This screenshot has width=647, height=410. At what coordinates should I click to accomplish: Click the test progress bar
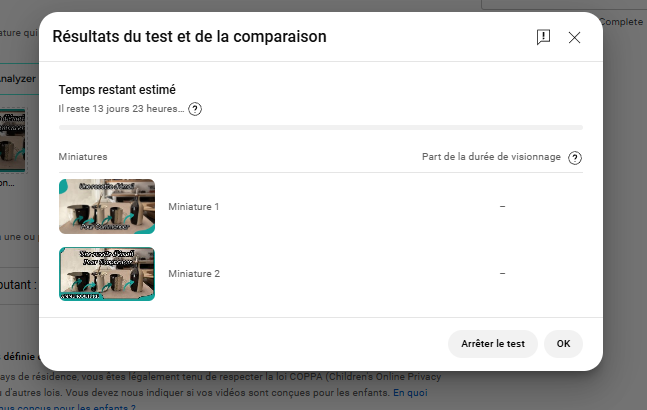pyautogui.click(x=321, y=127)
